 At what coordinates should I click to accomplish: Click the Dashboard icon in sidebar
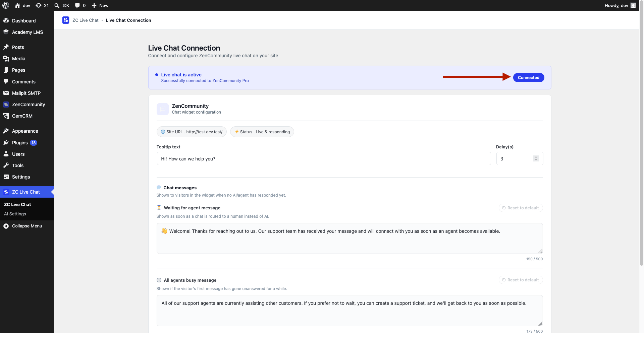click(x=6, y=20)
